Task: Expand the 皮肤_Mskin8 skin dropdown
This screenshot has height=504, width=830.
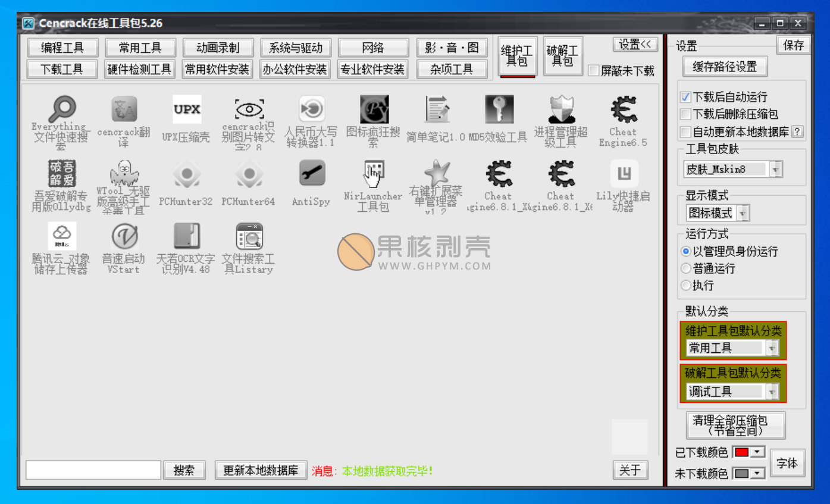Action: 775,169
